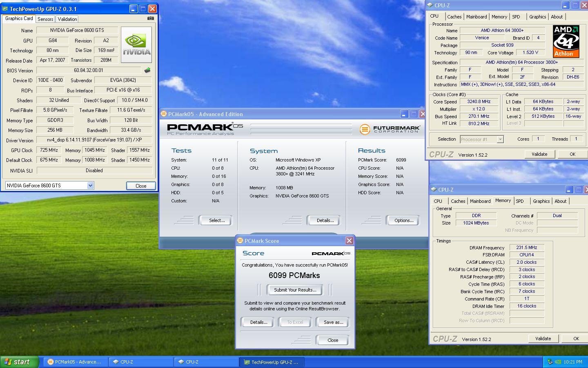Minimize the lower CPU-Z Memory window
Image resolution: width=588 pixels, height=368 pixels.
click(569, 190)
